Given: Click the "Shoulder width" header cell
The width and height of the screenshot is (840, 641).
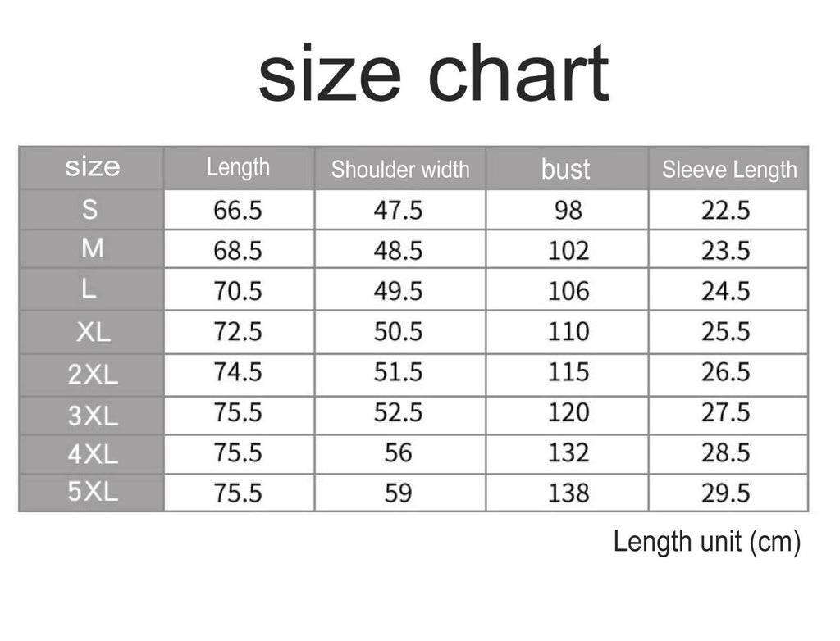Looking at the screenshot, I should [x=400, y=170].
